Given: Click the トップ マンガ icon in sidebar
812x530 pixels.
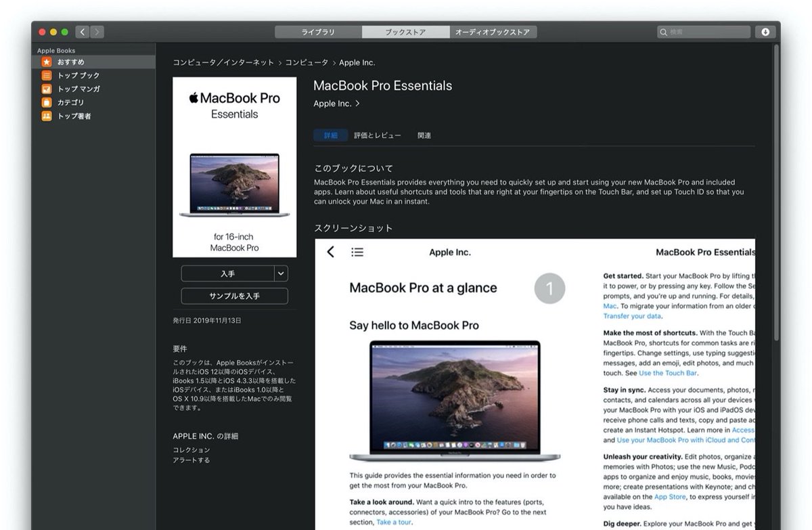Looking at the screenshot, I should click(47, 89).
